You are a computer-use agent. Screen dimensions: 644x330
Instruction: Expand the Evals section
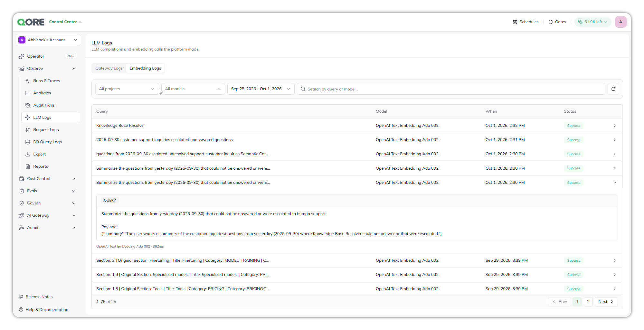tap(48, 191)
